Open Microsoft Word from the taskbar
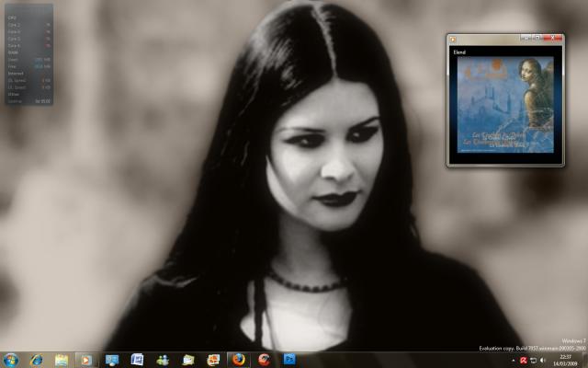Image resolution: width=588 pixels, height=368 pixels. tap(137, 360)
